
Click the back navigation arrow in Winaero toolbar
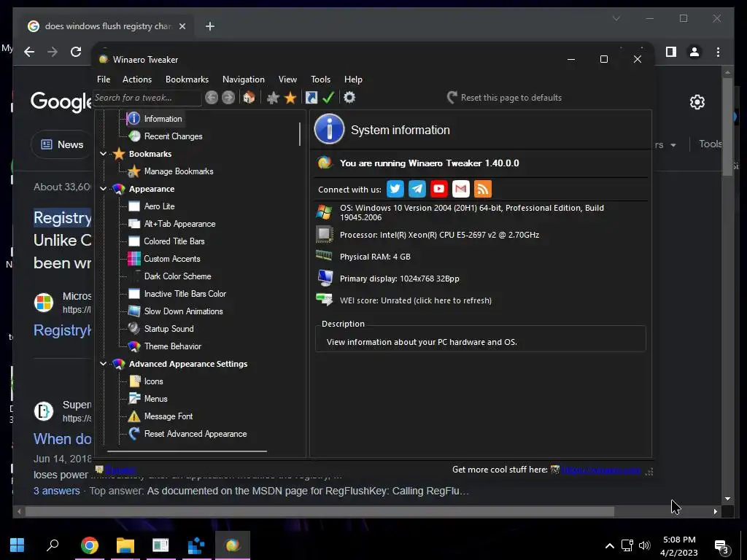(212, 98)
